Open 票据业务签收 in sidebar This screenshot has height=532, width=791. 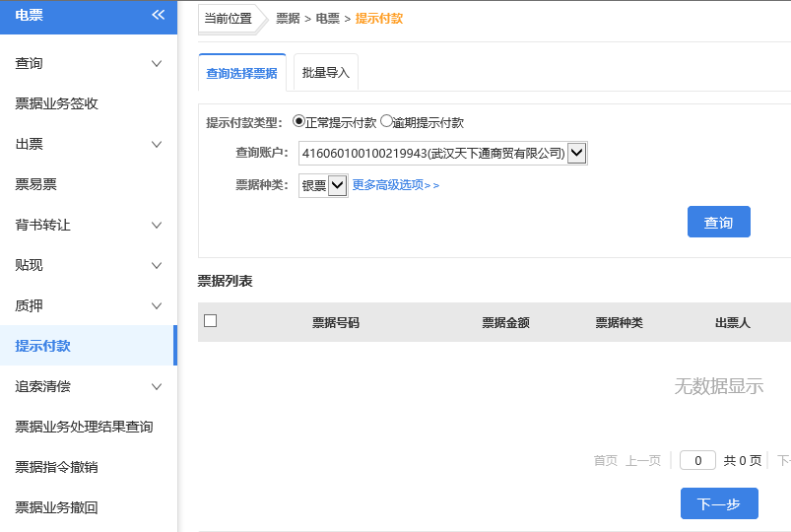(x=57, y=104)
